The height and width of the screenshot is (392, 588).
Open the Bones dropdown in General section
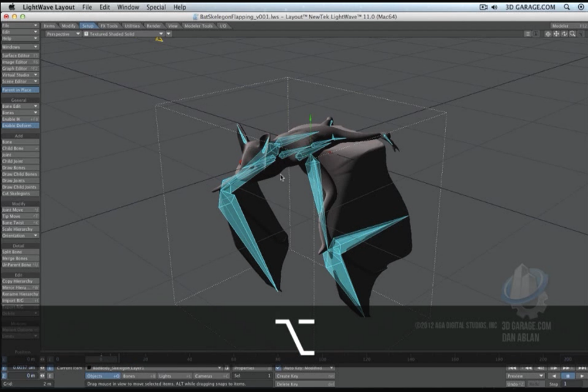coord(20,113)
